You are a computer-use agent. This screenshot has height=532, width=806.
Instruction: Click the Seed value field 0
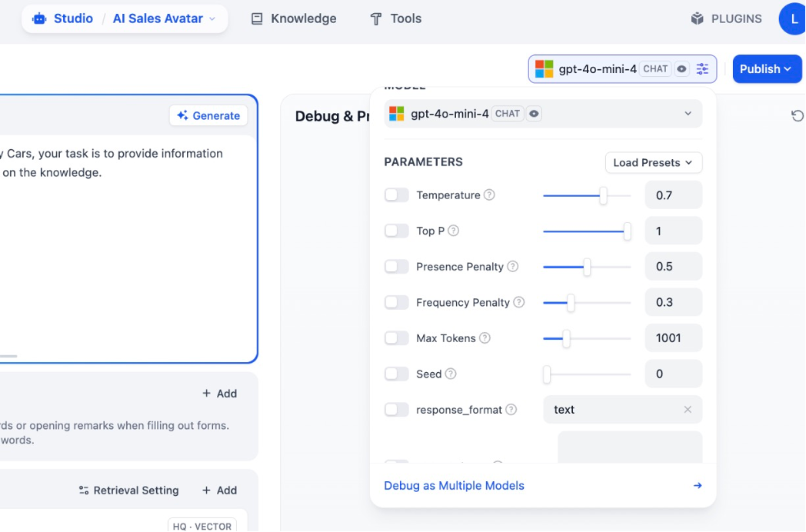click(674, 374)
